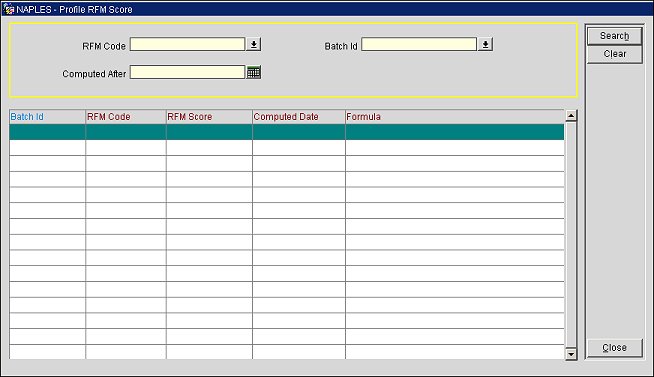Viewport: 654px width, 377px height.
Task: Open the Computed After calendar picker
Action: tap(254, 72)
